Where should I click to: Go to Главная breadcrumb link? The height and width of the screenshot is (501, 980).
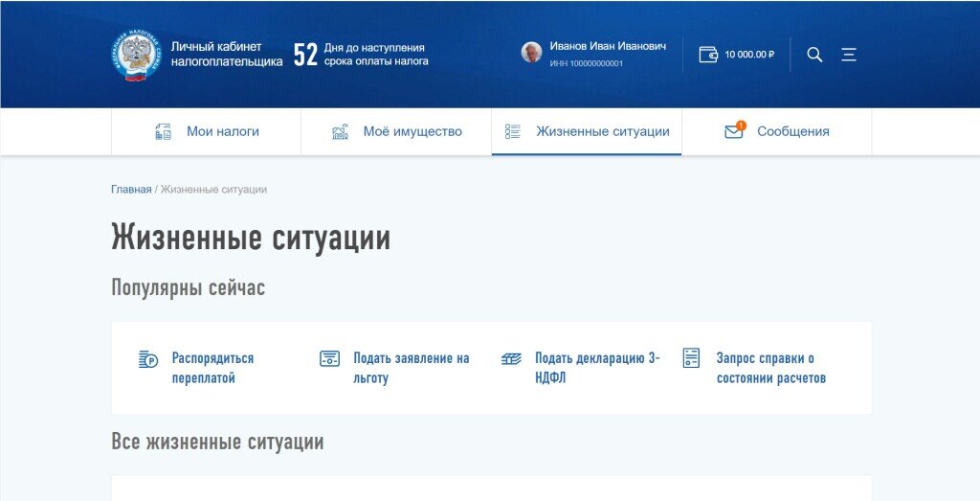pos(131,190)
